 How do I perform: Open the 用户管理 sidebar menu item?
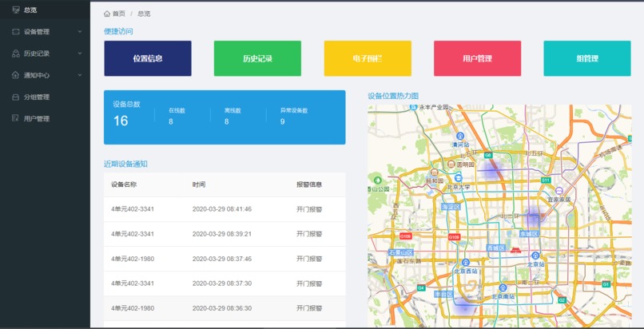coord(45,118)
